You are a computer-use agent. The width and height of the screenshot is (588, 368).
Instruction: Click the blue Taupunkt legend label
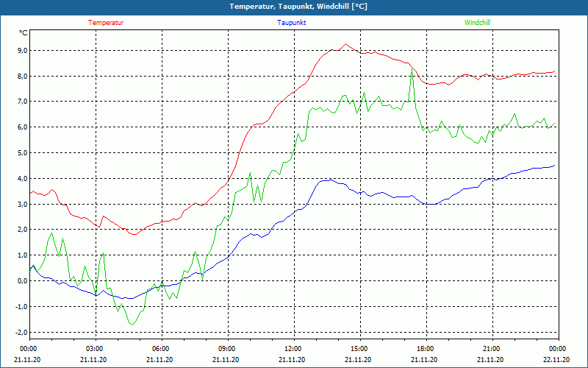[291, 23]
